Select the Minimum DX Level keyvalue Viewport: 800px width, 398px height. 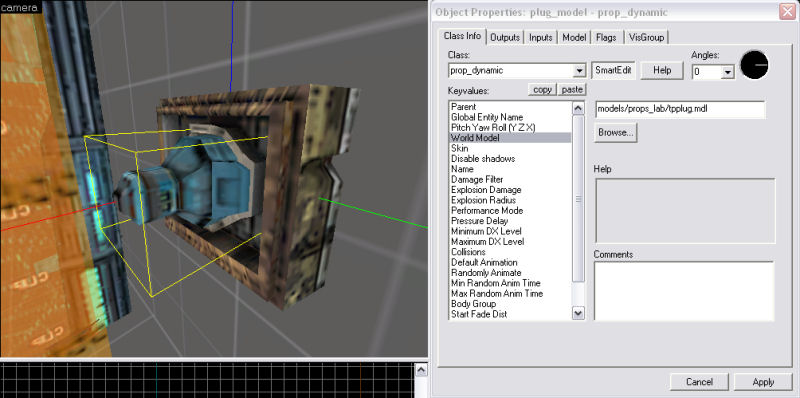point(509,231)
